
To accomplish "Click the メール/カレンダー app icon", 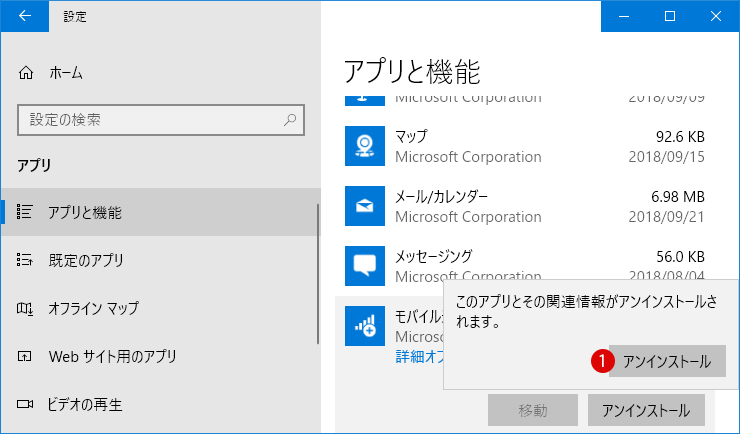I will tap(364, 206).
